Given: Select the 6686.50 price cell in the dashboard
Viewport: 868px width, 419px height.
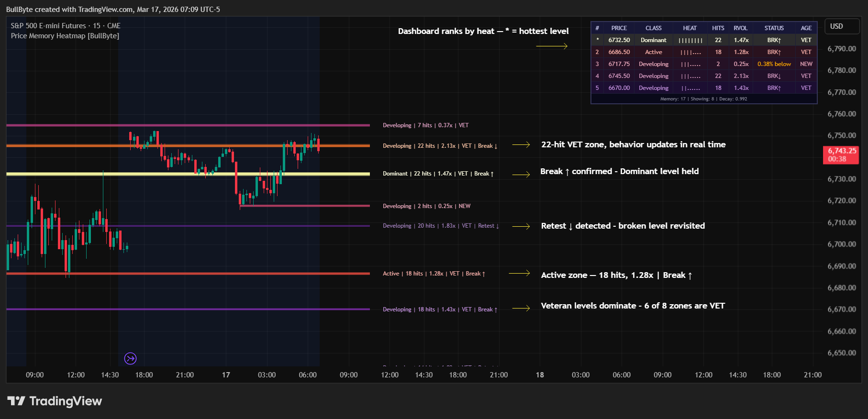Looking at the screenshot, I should [x=619, y=52].
